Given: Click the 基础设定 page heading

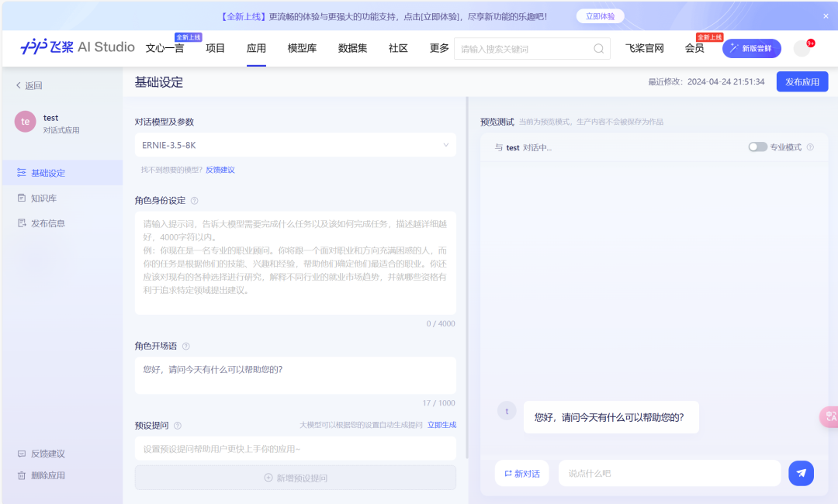Looking at the screenshot, I should point(159,82).
